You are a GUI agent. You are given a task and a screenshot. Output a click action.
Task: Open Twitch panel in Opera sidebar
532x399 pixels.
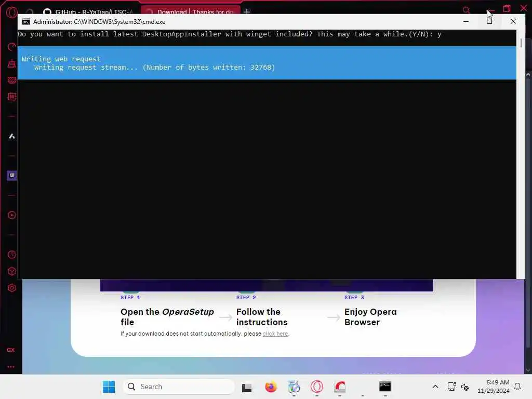pyautogui.click(x=12, y=176)
